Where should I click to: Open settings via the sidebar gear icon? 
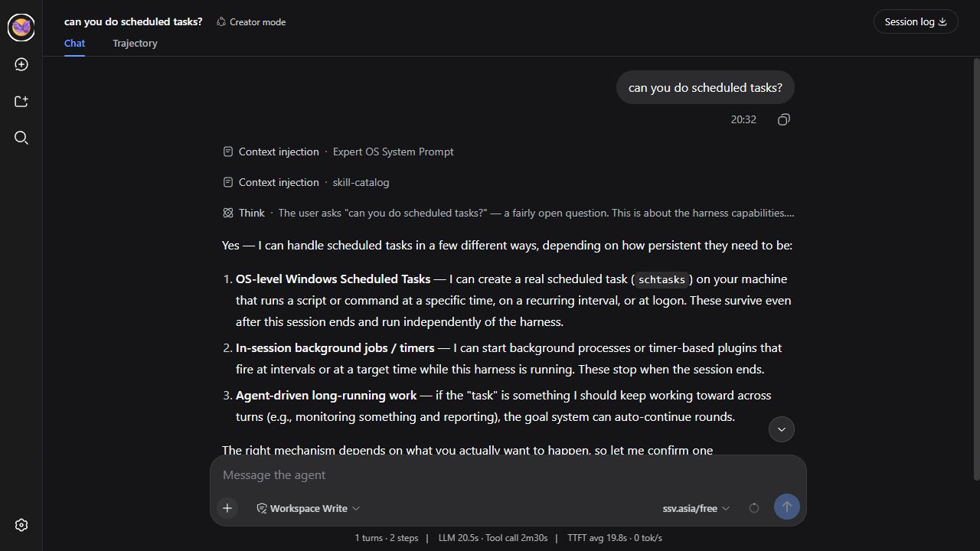pyautogui.click(x=21, y=525)
